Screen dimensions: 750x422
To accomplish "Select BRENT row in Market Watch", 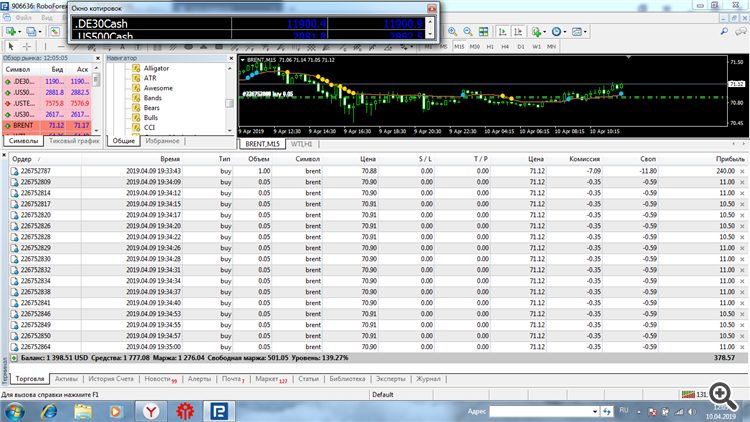I will coord(47,125).
